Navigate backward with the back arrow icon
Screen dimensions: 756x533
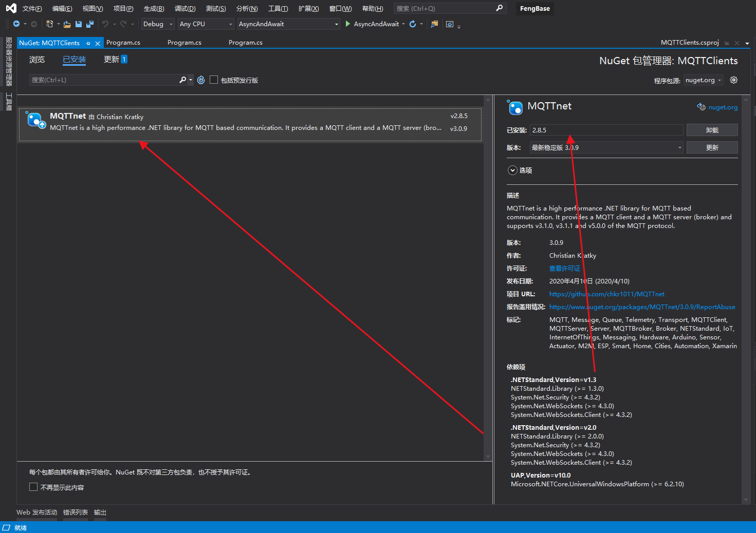[x=16, y=24]
